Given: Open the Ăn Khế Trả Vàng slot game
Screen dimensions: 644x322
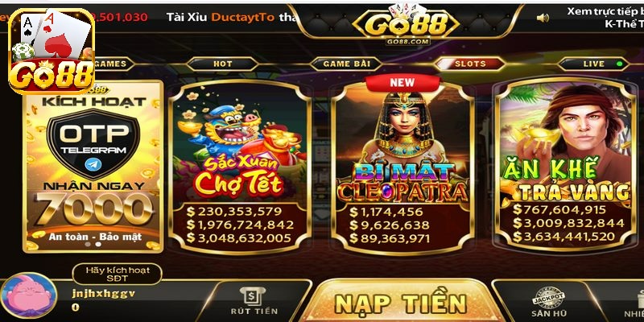Looking at the screenshot, I should pos(565,164).
